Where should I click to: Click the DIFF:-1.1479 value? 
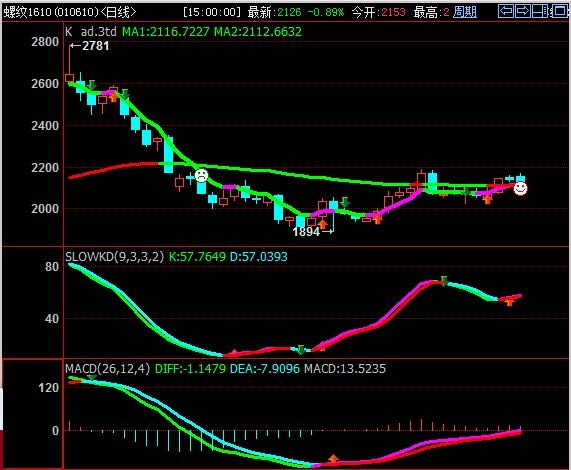click(190, 369)
